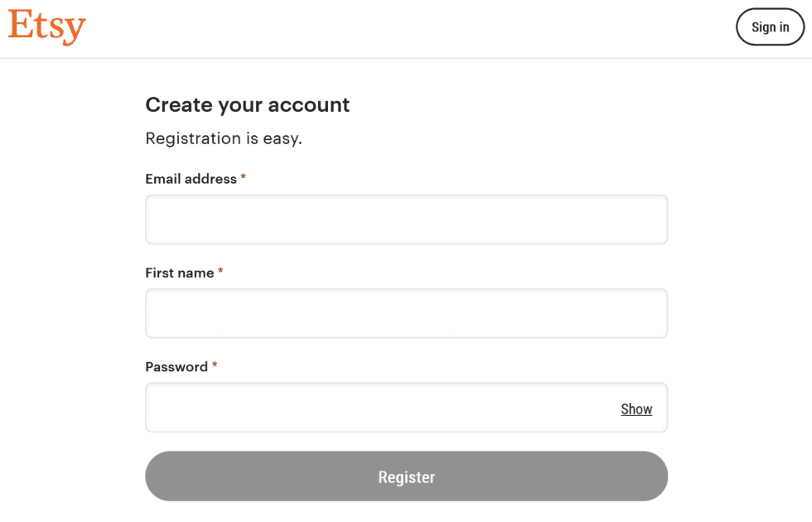Click the word "Registration" in the subtitle

pos(193,138)
